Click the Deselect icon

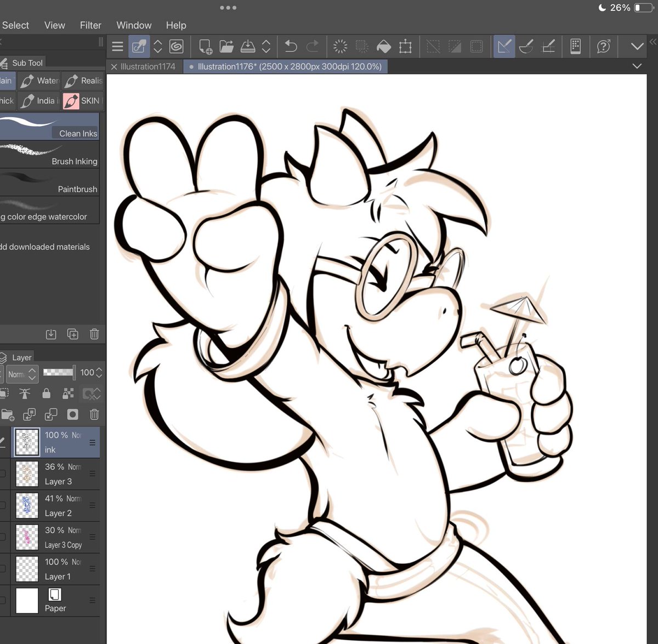pyautogui.click(x=433, y=47)
